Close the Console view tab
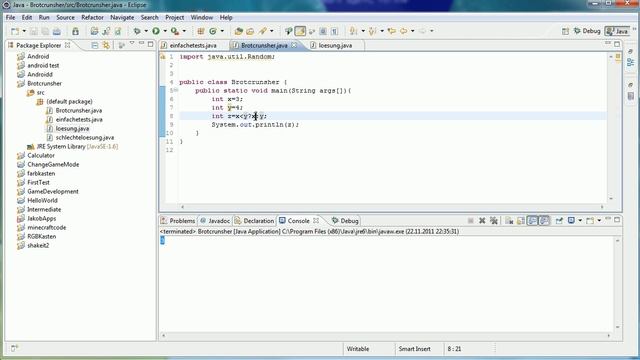 pyautogui.click(x=316, y=220)
